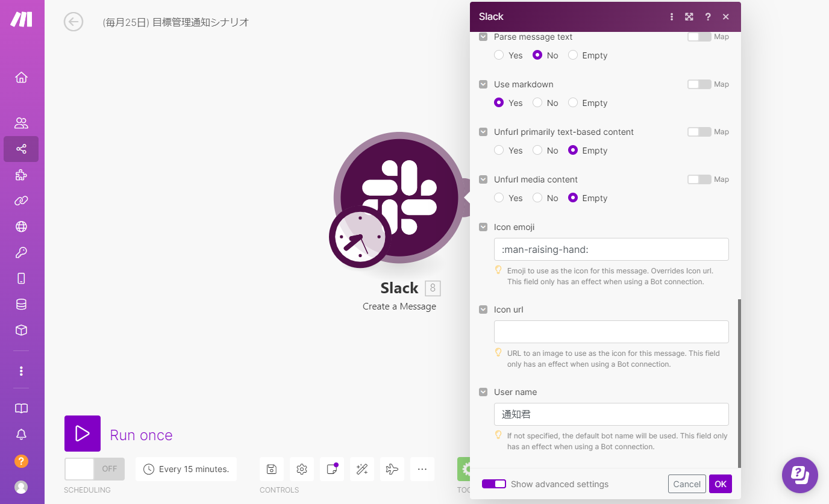
Task: Click the OK button
Action: [x=721, y=484]
